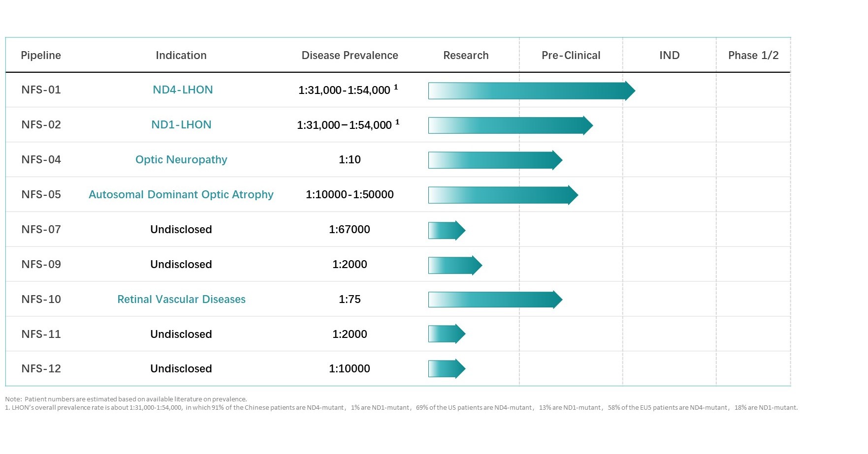Select the Optic Neuropathy indication link
This screenshot has width=868, height=454.
pyautogui.click(x=181, y=160)
